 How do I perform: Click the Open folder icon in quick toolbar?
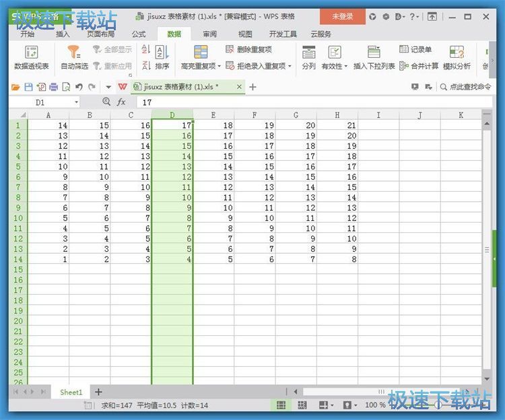[15, 87]
